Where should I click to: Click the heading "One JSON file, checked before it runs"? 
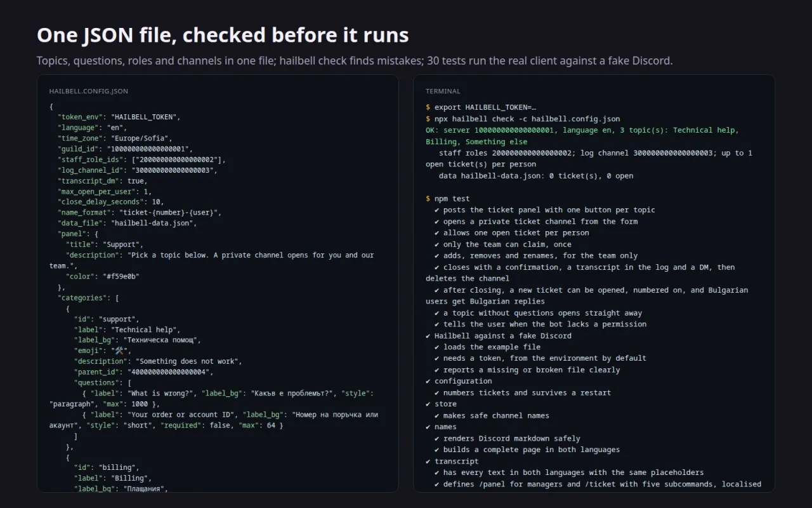(223, 35)
